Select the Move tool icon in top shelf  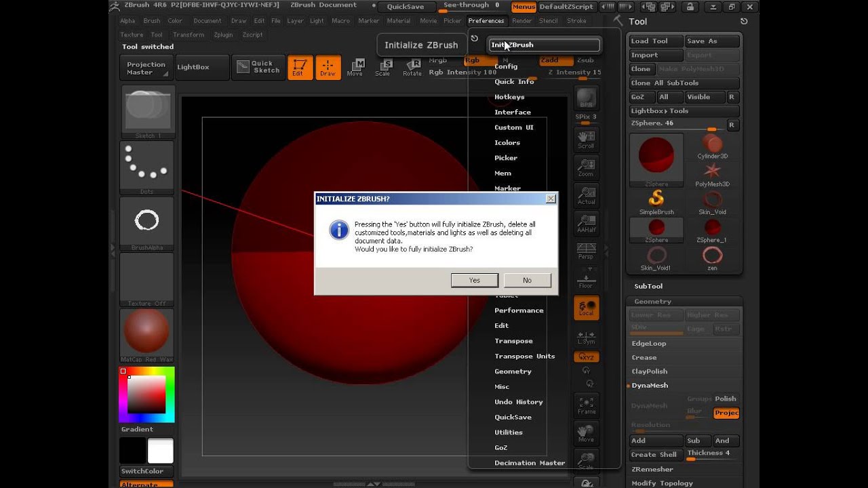coord(355,68)
